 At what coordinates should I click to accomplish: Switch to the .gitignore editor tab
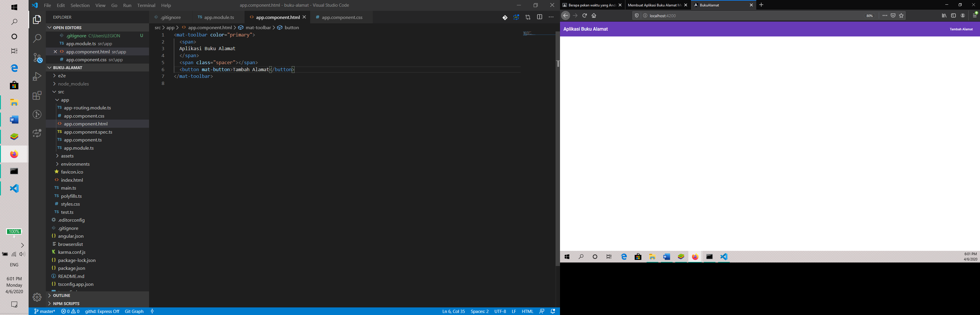pos(170,17)
